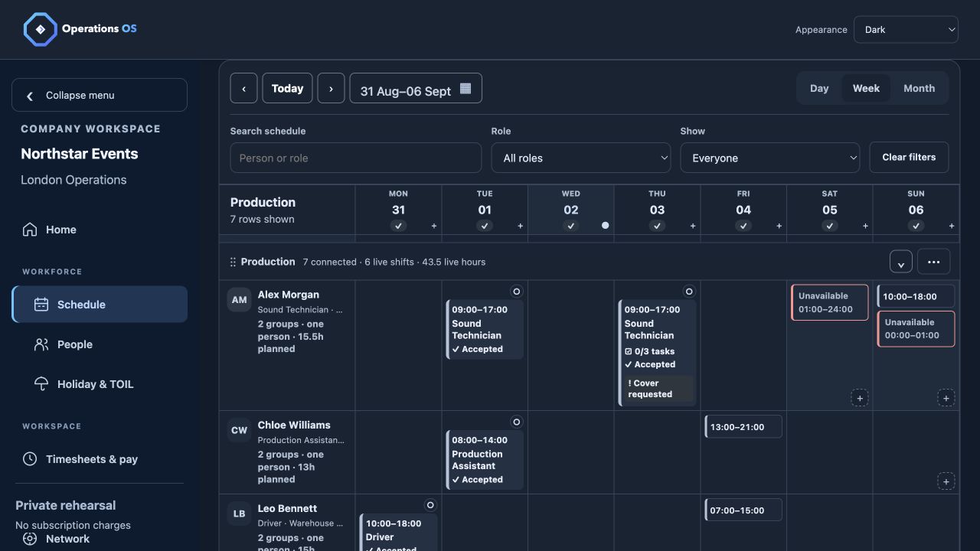Screen dimensions: 980x551
Task: Click the Clear filters button
Action: click(x=909, y=157)
